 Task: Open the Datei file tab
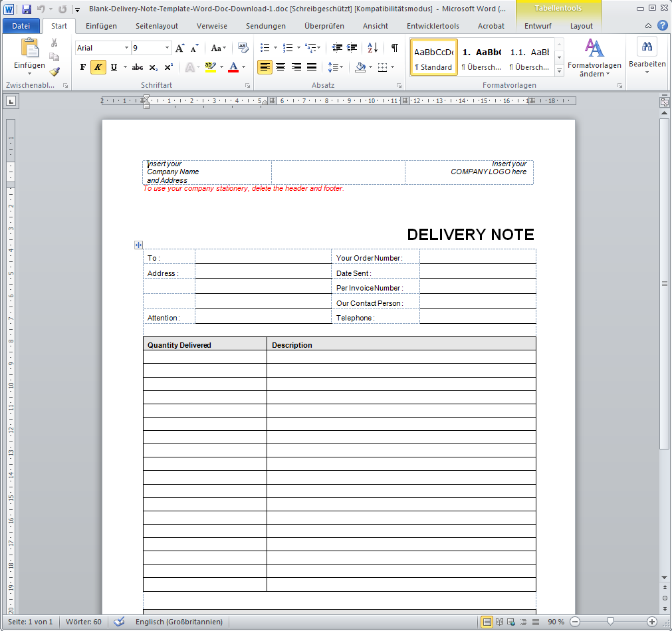(x=21, y=26)
